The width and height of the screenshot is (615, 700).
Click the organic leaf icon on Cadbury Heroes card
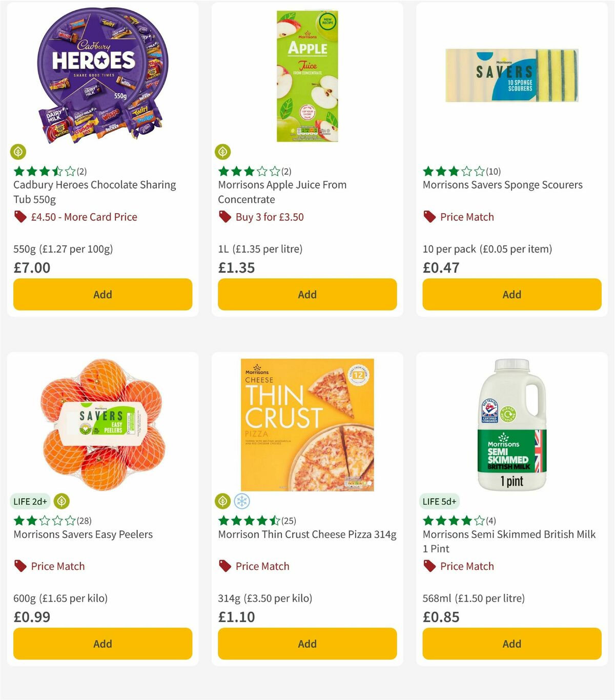(18, 152)
